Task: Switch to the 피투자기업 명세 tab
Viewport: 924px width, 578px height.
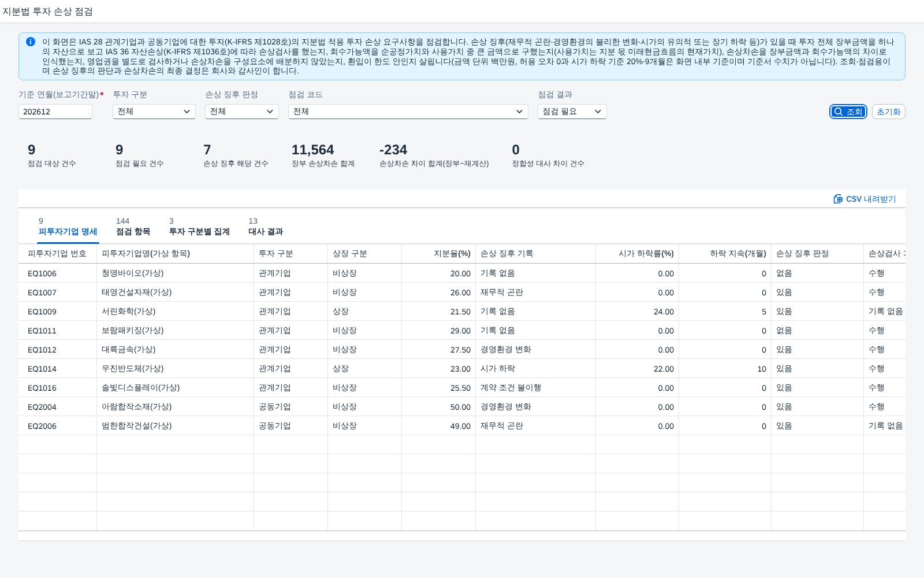Action: [68, 227]
